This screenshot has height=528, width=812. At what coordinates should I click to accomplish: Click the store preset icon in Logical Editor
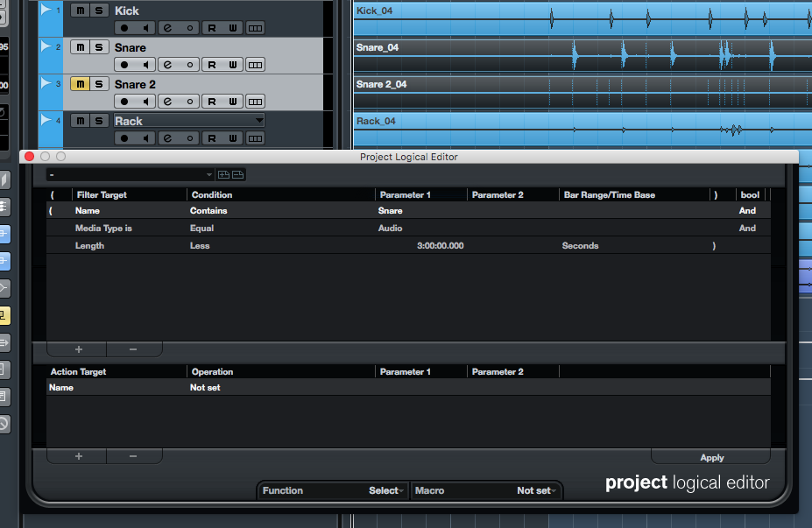pyautogui.click(x=224, y=175)
